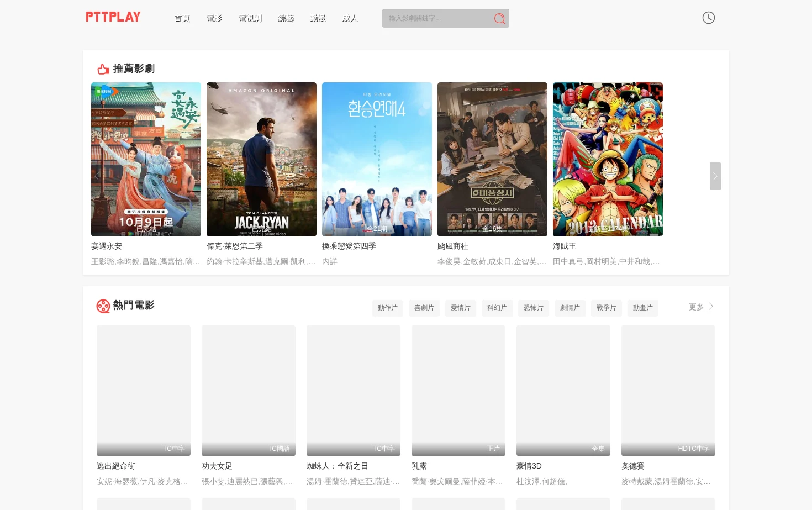Click the 宴遇永安 title link
Image resolution: width=812 pixels, height=510 pixels.
107,246
